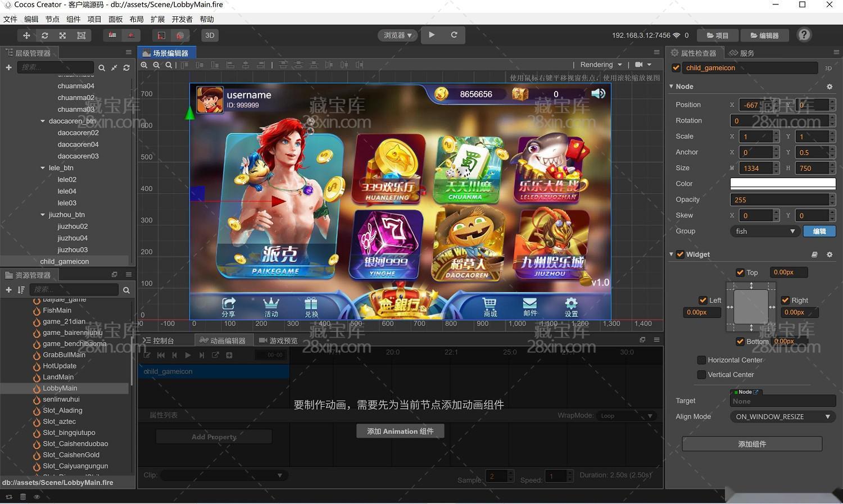Select the Scale transform tool
This screenshot has height=504, width=843.
[x=62, y=35]
